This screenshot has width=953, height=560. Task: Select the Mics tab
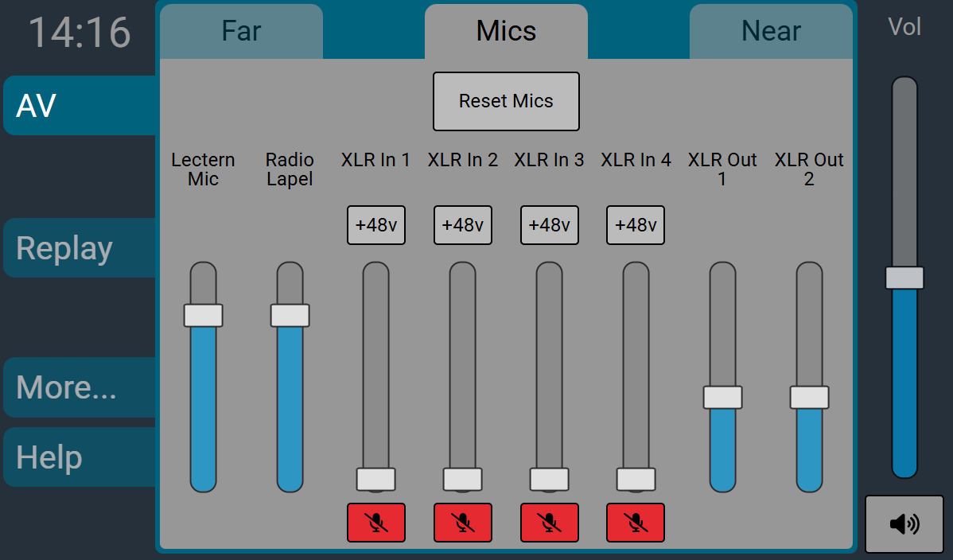[x=506, y=32]
